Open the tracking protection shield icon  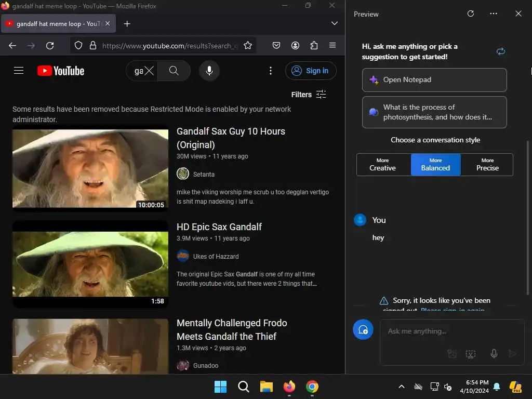click(x=78, y=46)
